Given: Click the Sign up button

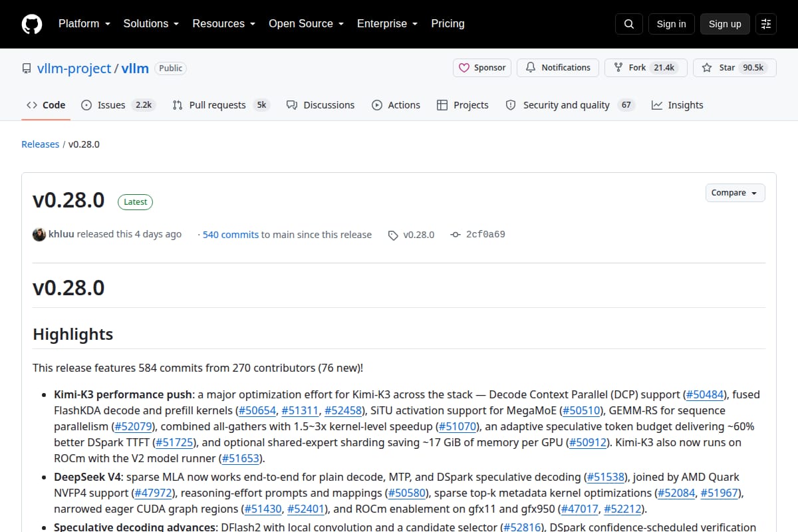Looking at the screenshot, I should [725, 24].
